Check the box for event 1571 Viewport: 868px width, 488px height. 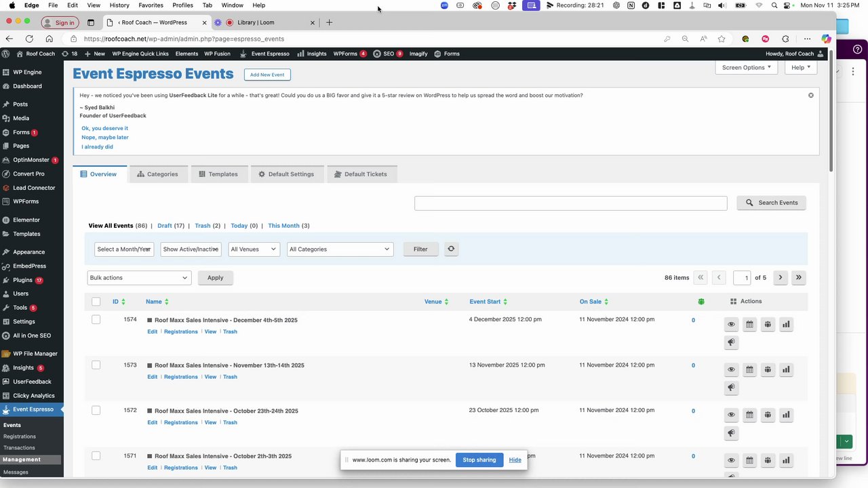pyautogui.click(x=96, y=456)
